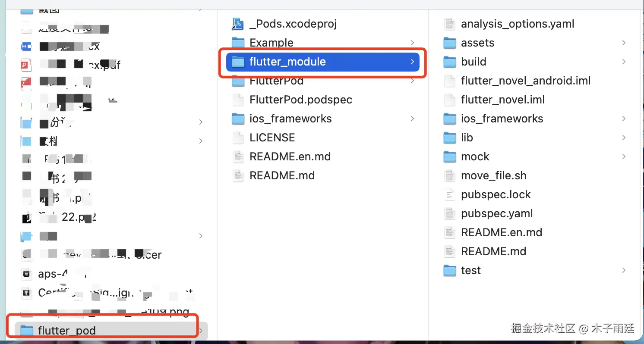Select flutter_novel_android.iml file name
Viewport: 644px width, 344px height.
pyautogui.click(x=526, y=81)
